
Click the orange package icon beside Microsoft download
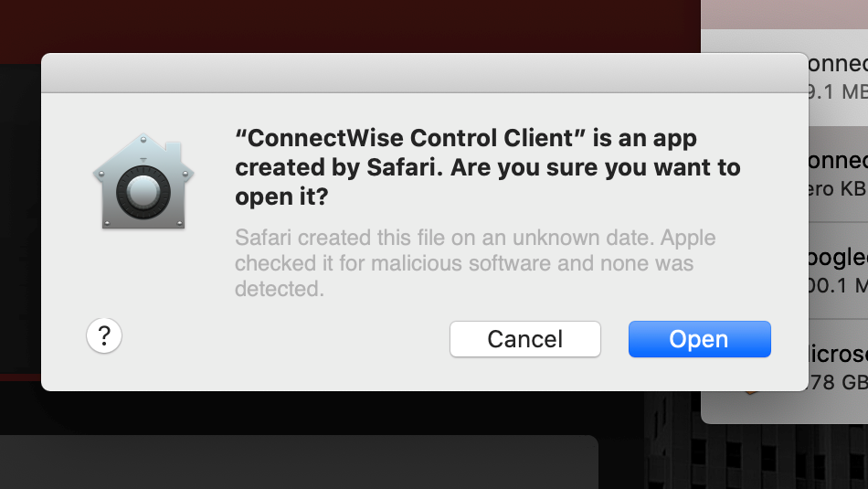[750, 391]
